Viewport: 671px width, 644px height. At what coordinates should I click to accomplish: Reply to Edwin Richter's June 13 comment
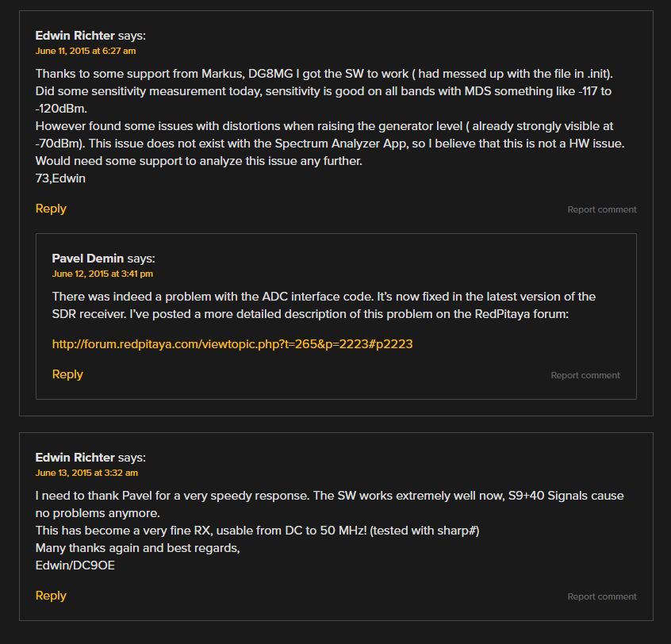51,596
